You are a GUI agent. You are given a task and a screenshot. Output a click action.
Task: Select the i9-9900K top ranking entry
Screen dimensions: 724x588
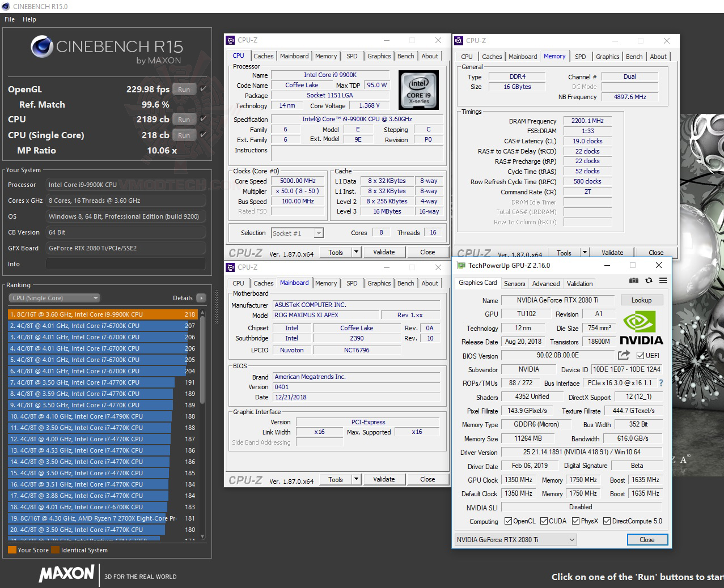(103, 314)
